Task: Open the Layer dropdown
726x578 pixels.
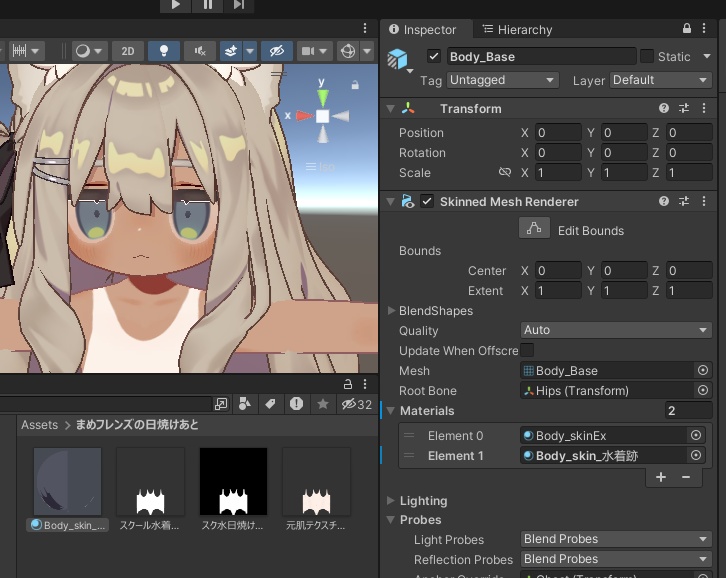Action: tap(660, 80)
